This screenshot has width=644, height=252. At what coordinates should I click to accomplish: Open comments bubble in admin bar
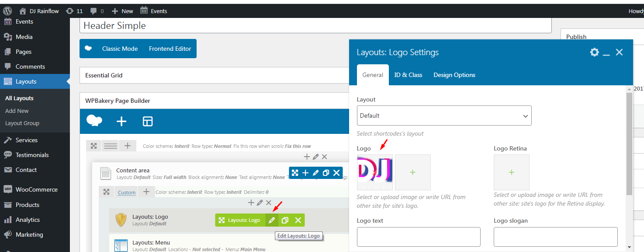[97, 11]
